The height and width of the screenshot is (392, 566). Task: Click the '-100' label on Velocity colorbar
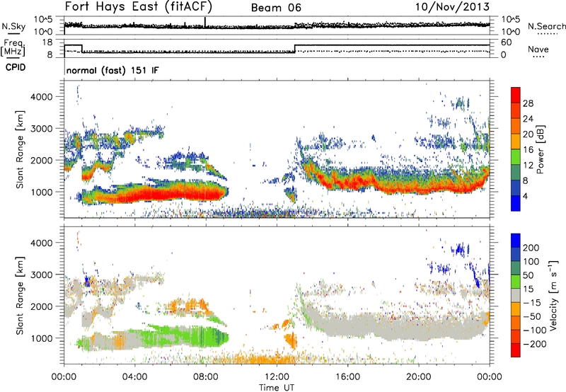[535, 330]
